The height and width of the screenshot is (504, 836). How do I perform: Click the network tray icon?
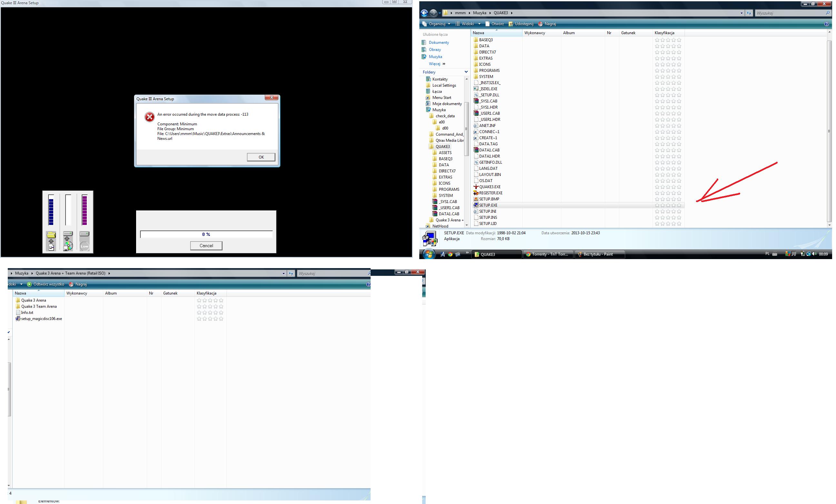pyautogui.click(x=808, y=254)
